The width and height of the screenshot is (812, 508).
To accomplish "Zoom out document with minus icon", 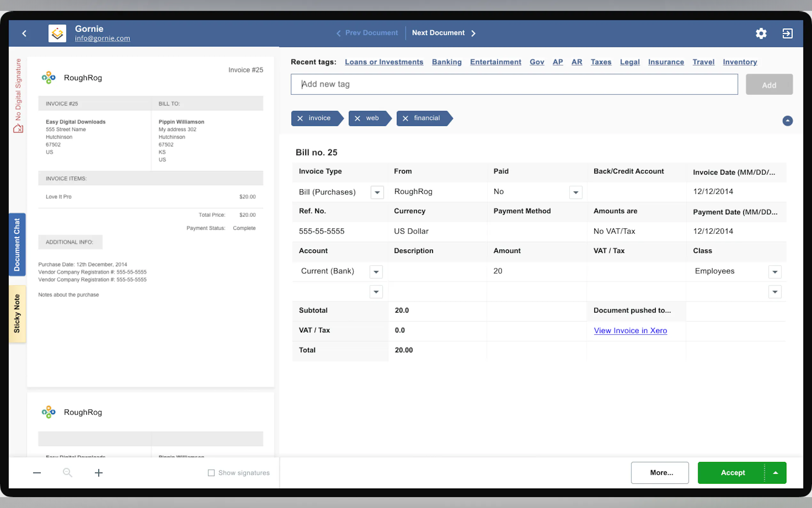I will point(37,473).
